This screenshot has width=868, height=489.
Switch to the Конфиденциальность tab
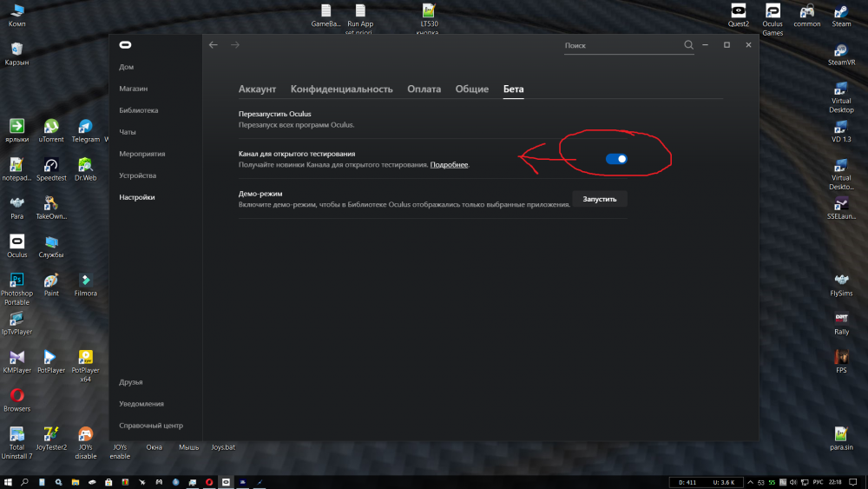coord(341,89)
